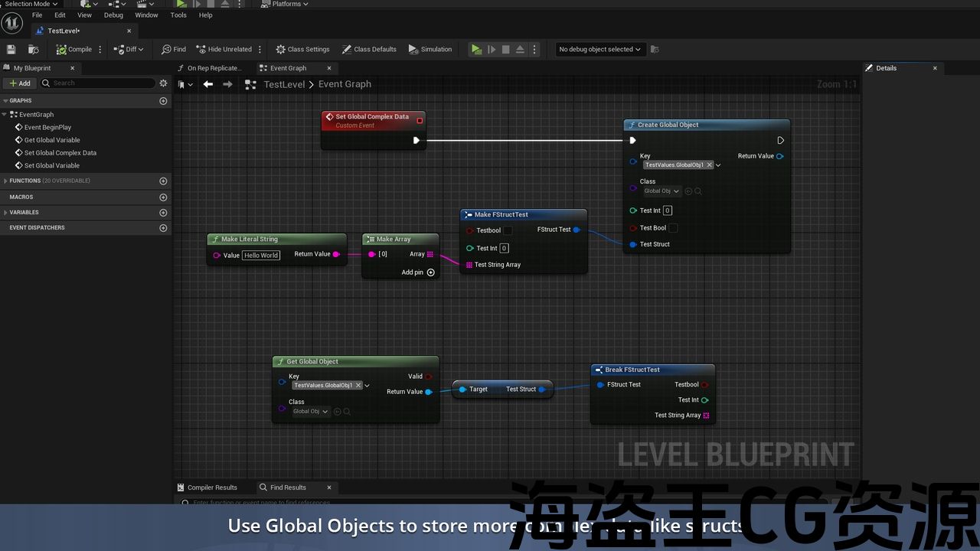
Task: Toggle Test Bool checkbox on Create Global Object
Action: point(673,228)
